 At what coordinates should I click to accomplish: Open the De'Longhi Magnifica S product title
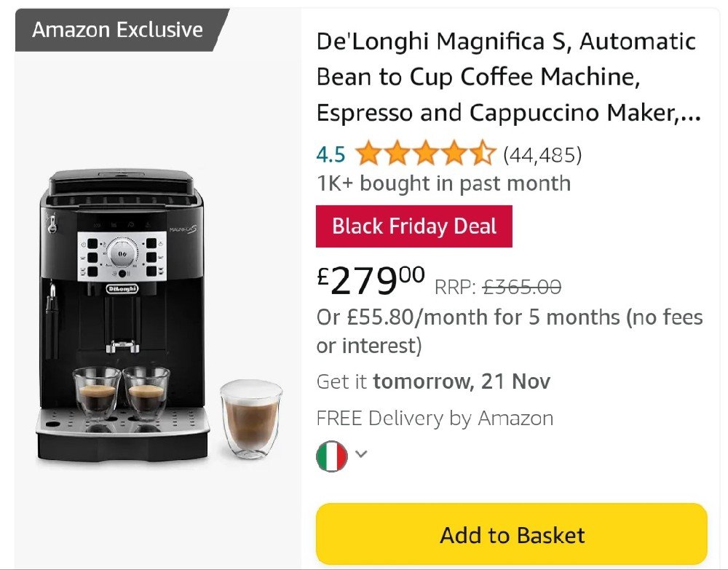(509, 77)
